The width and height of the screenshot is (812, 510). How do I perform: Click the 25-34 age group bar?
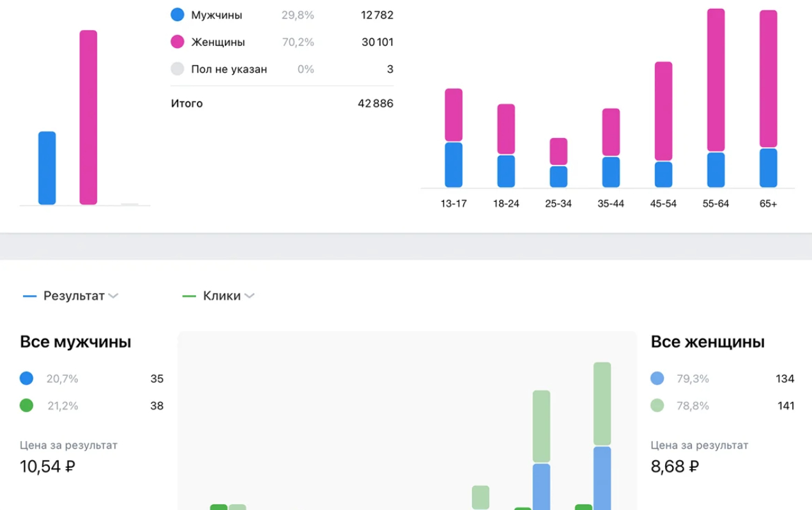(558, 163)
